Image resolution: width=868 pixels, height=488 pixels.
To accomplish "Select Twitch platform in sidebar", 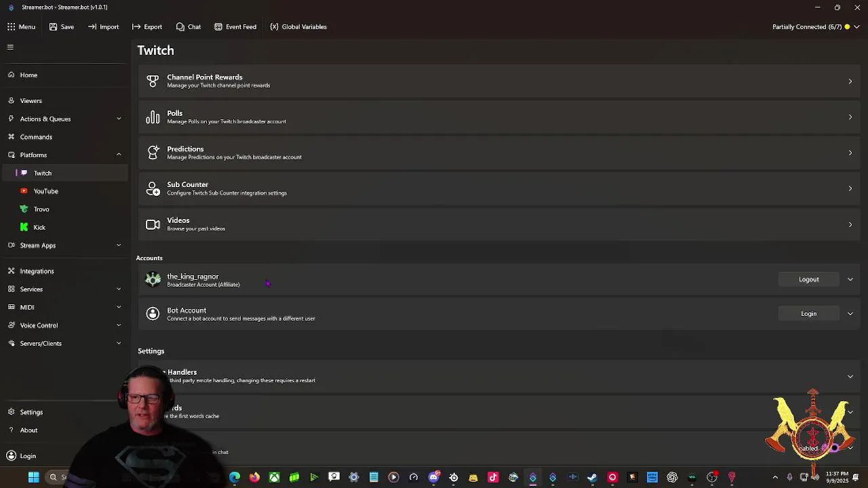I will (x=64, y=173).
